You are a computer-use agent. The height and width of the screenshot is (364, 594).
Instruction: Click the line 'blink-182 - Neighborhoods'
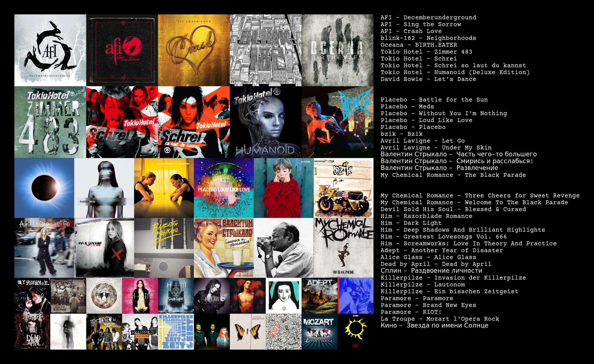428,38
